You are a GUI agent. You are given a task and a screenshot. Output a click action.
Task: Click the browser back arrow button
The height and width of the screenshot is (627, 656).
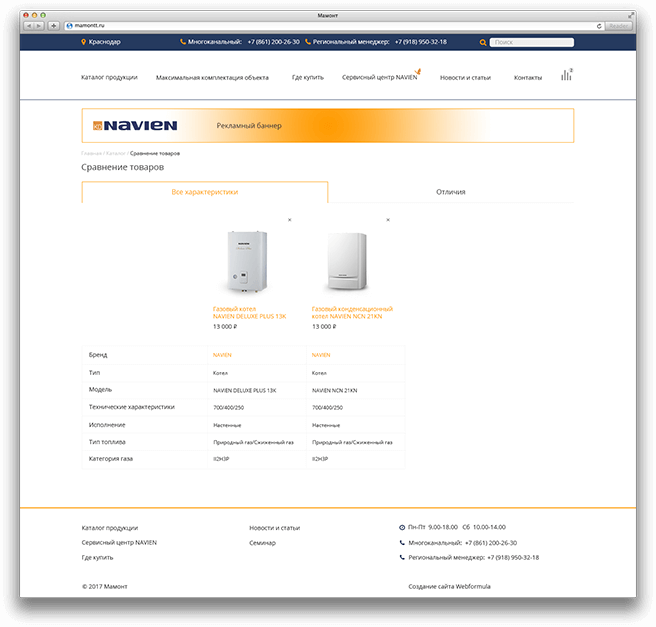29,26
